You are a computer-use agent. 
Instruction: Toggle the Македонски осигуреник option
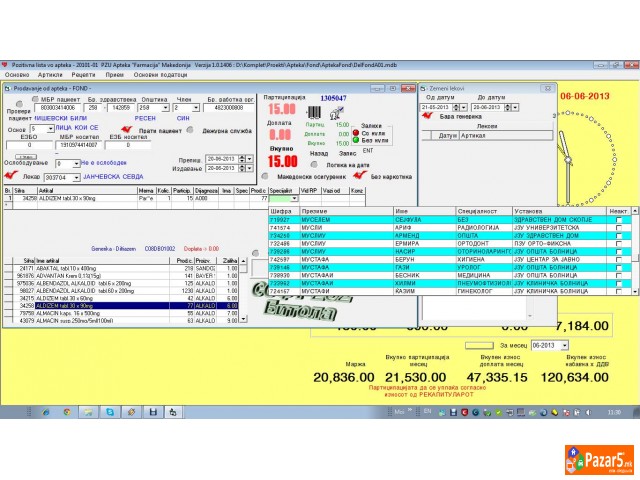pyautogui.click(x=266, y=175)
